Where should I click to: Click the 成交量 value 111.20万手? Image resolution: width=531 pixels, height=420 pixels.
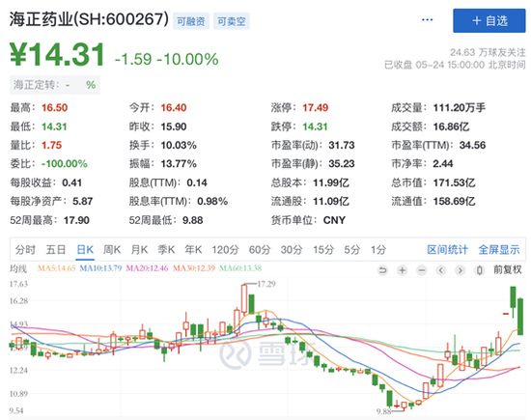[460, 108]
